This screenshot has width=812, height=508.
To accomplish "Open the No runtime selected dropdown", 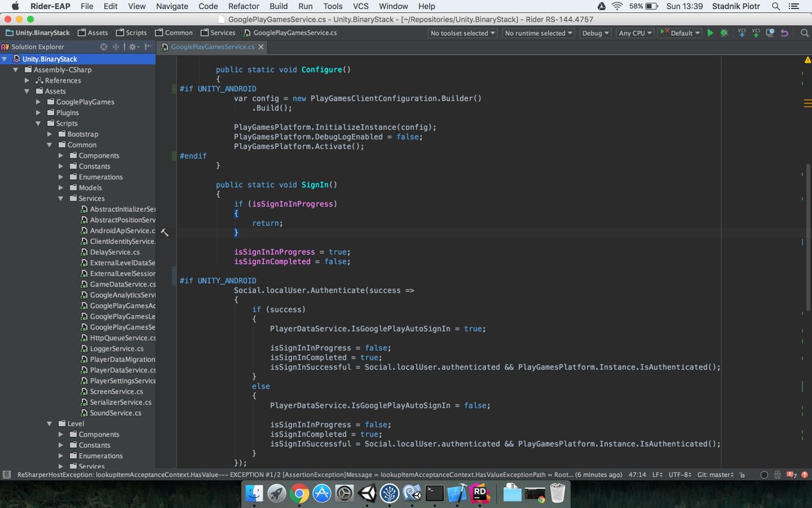I will 538,33.
